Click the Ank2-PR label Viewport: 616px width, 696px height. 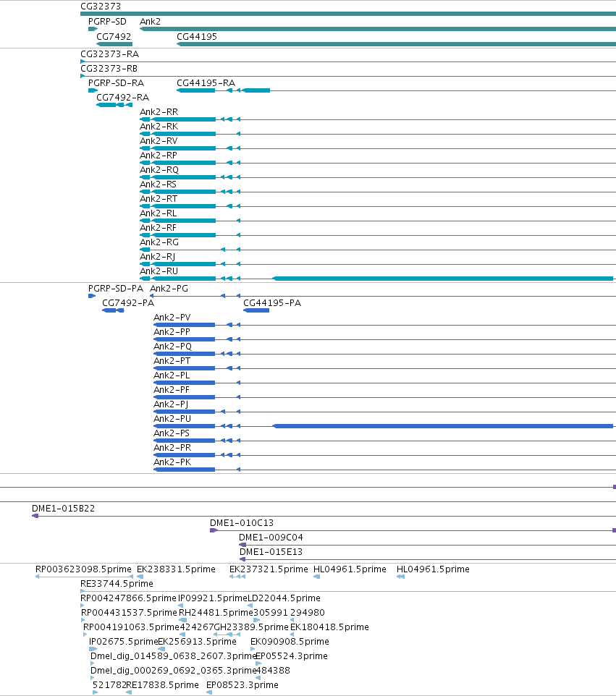(172, 447)
